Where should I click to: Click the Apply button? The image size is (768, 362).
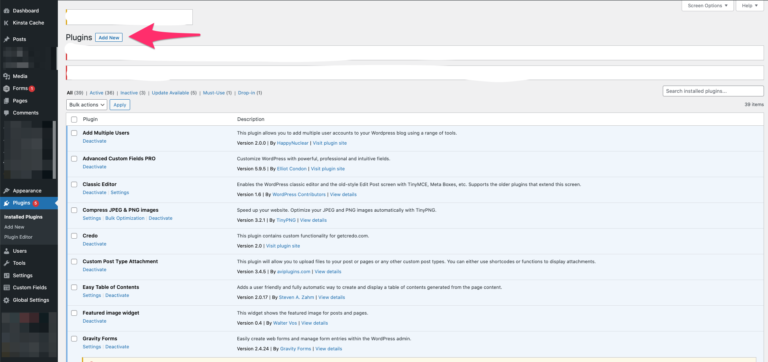[120, 105]
